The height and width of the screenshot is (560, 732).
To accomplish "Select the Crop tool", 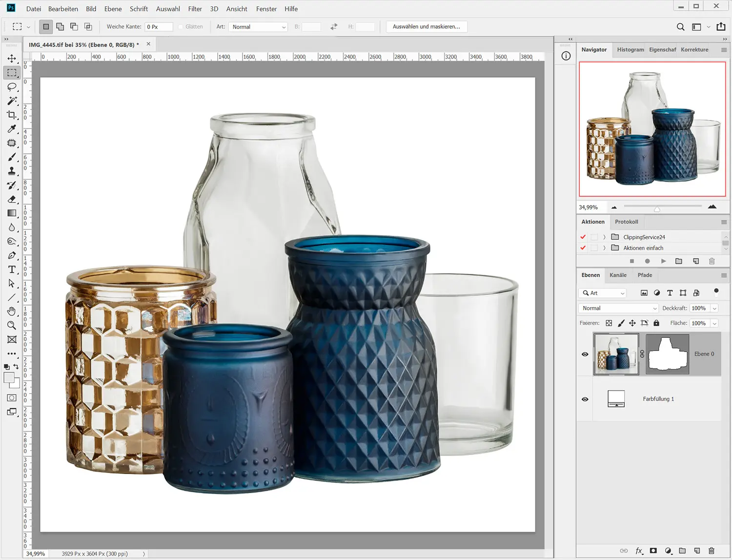I will [x=12, y=115].
